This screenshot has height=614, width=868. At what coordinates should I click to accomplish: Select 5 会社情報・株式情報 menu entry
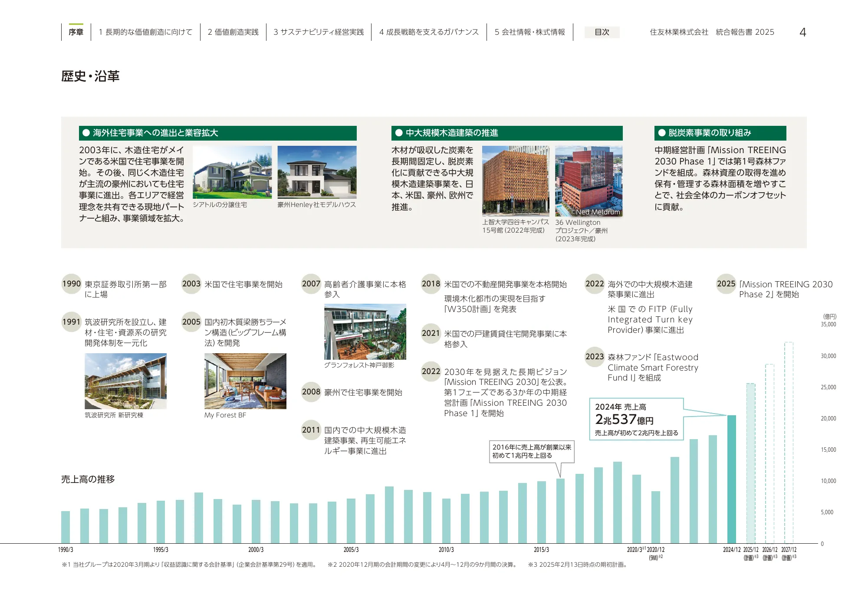(x=530, y=32)
